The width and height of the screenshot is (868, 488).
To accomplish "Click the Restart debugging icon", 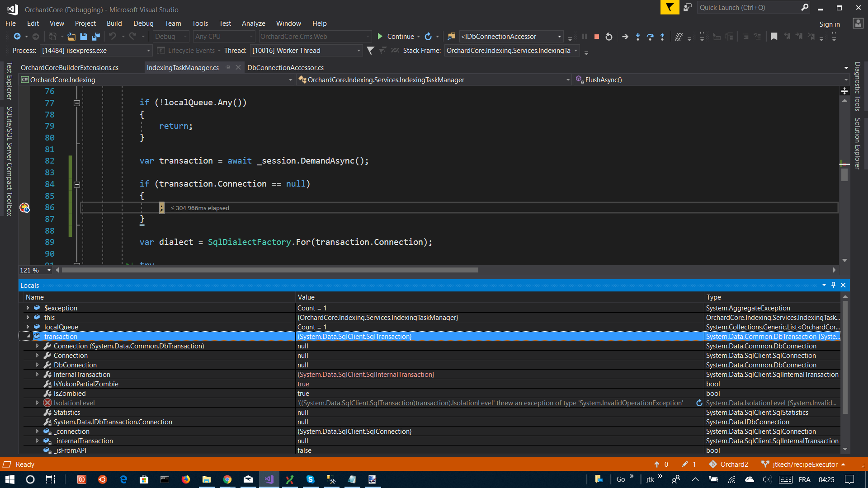I will coord(609,37).
